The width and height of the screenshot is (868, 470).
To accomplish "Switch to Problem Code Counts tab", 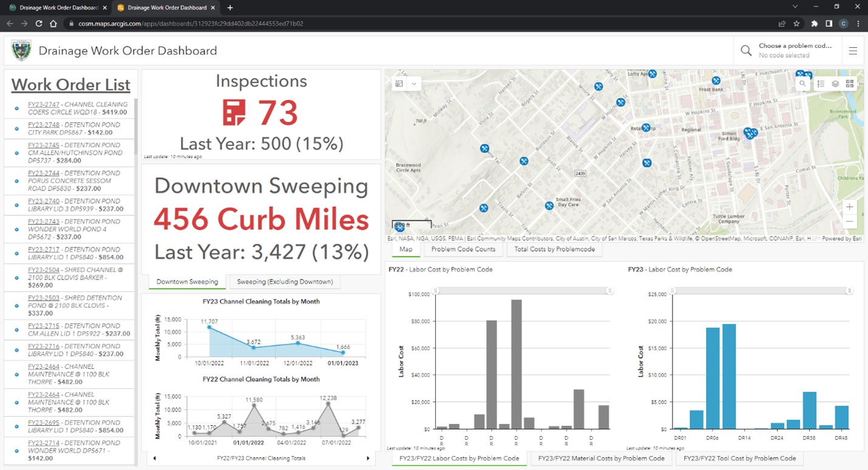I will (x=463, y=249).
